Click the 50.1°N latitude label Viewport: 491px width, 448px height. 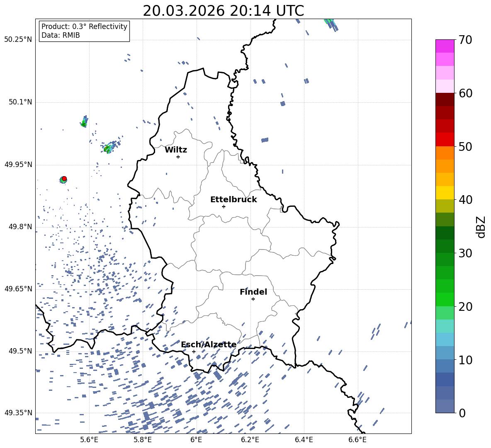tap(20, 102)
